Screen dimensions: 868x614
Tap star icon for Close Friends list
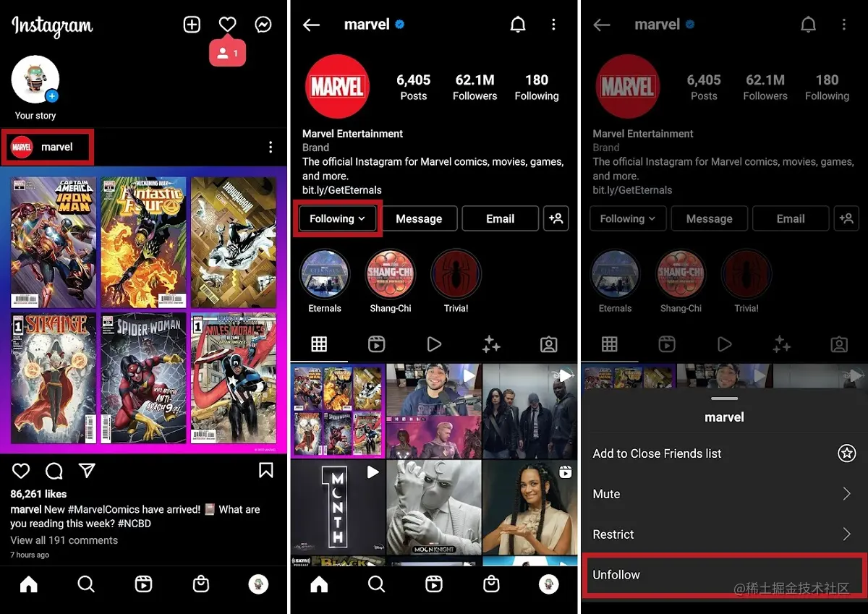(847, 453)
